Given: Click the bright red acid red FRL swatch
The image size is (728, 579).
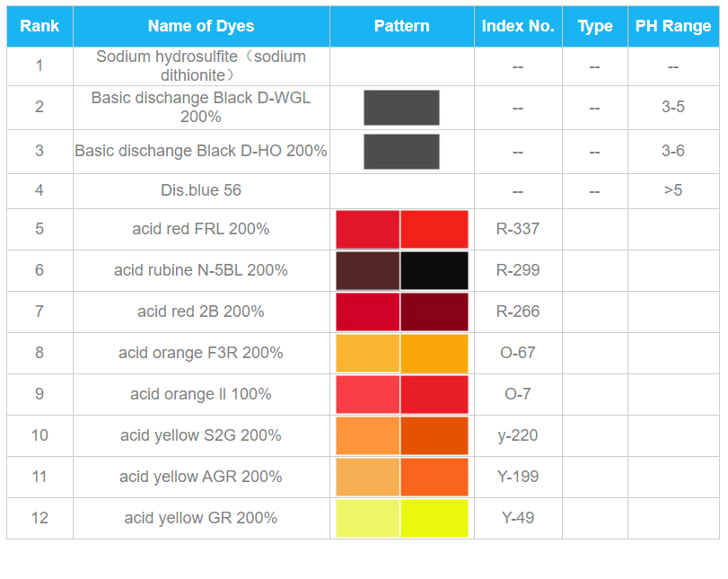Looking at the screenshot, I should pyautogui.click(x=434, y=230).
